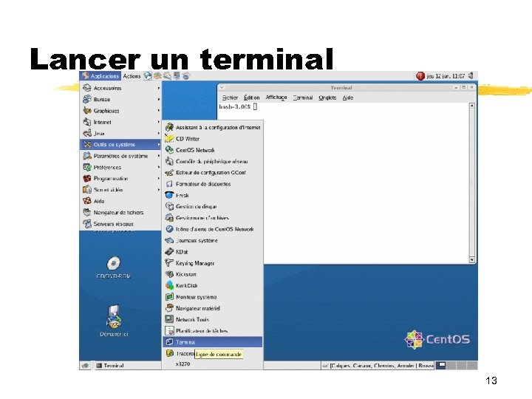
Task: Open Onglets menu in Terminal window
Action: coord(327,98)
